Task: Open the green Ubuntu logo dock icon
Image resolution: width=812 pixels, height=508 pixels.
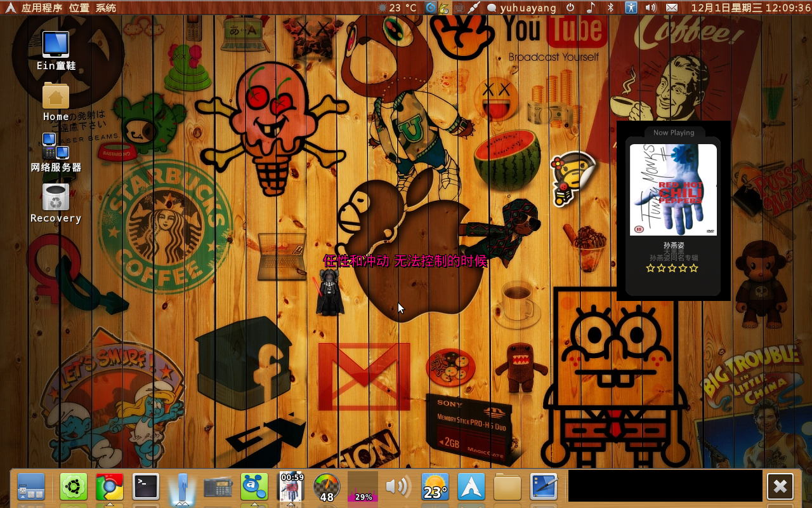Action: click(74, 487)
